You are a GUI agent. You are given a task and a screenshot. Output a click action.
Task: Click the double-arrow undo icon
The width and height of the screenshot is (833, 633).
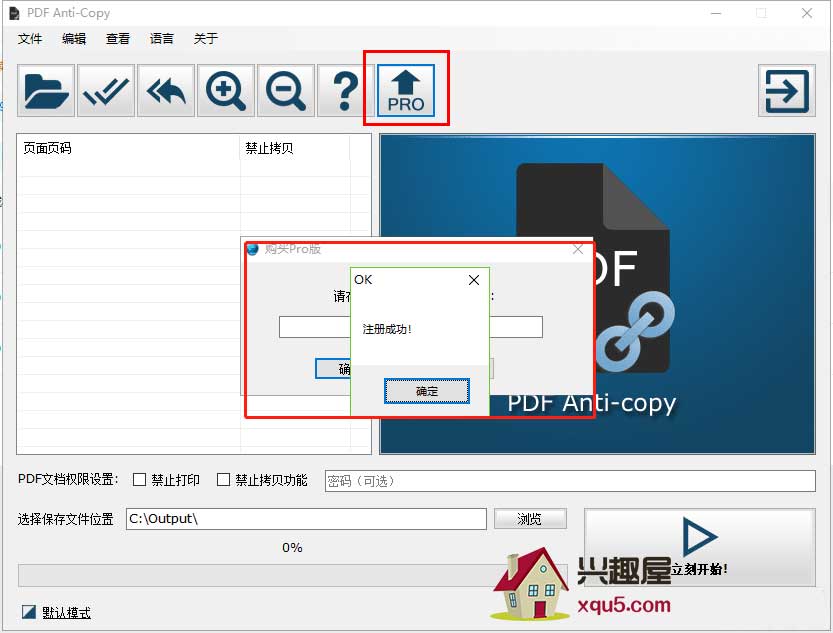point(166,91)
